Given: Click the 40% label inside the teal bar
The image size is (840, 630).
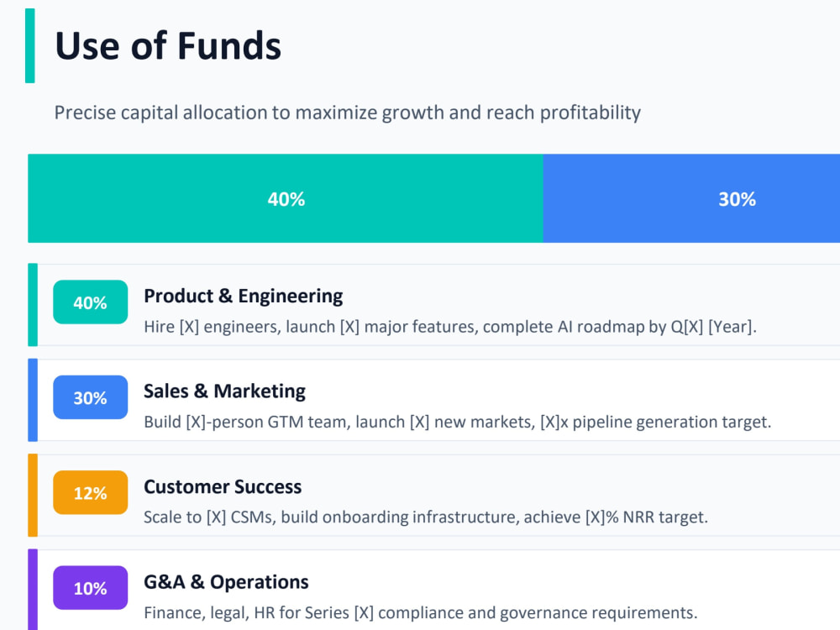Looking at the screenshot, I should coord(286,199).
